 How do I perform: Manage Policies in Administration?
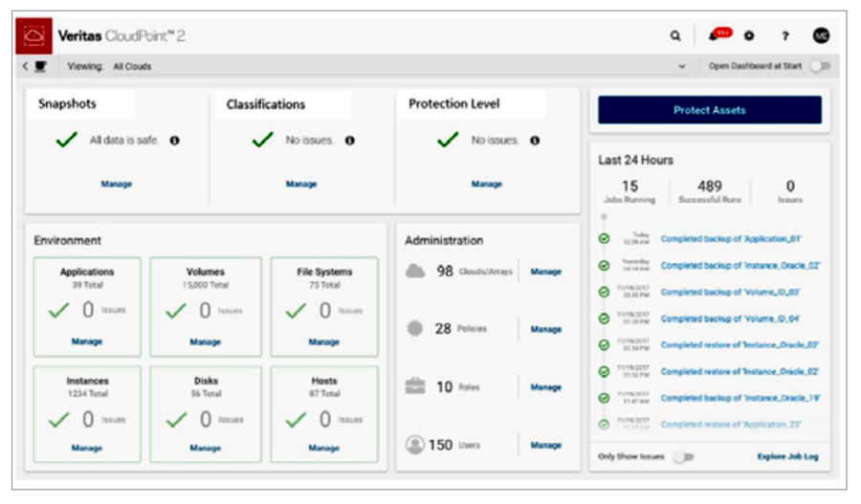(546, 329)
